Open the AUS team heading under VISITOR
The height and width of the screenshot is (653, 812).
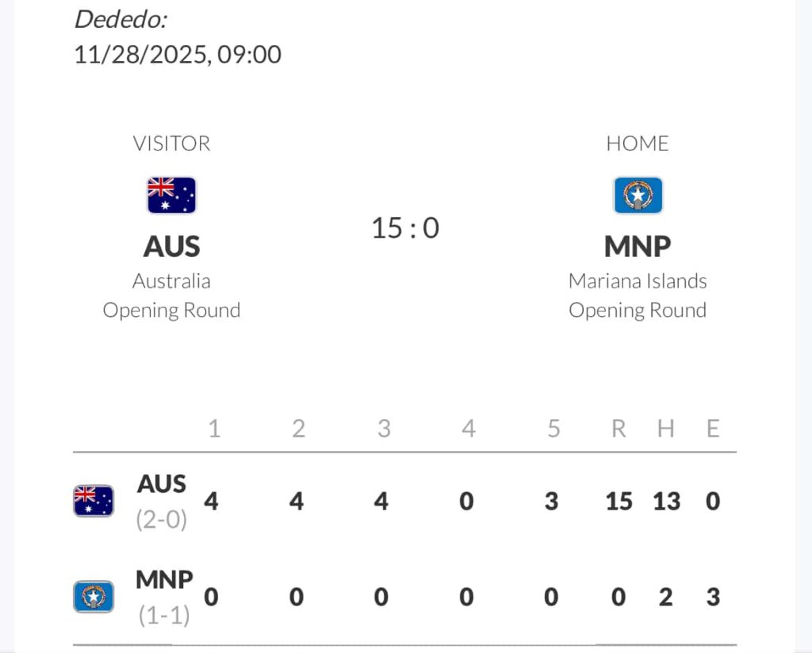pos(171,246)
